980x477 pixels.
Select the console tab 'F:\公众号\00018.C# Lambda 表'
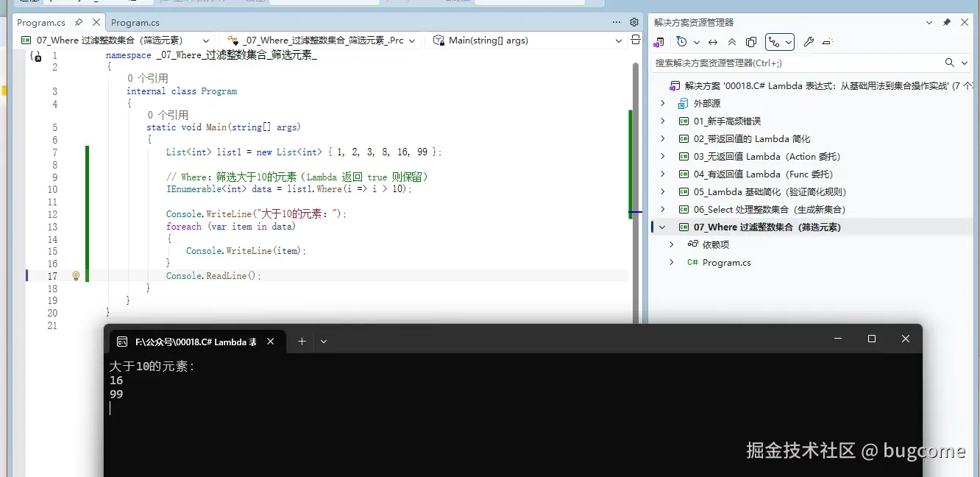pyautogui.click(x=196, y=342)
